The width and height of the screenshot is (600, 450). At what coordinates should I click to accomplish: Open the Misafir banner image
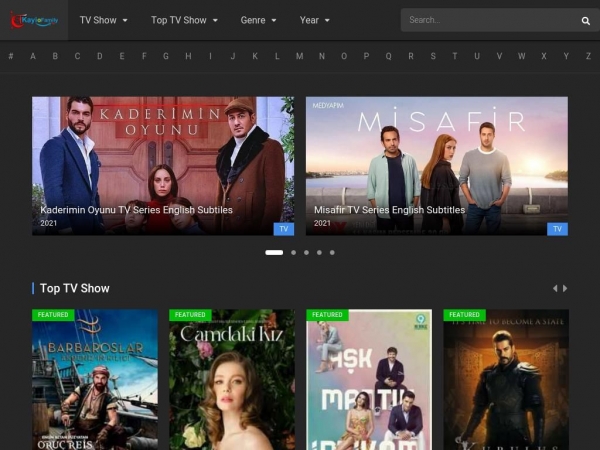pos(437,166)
